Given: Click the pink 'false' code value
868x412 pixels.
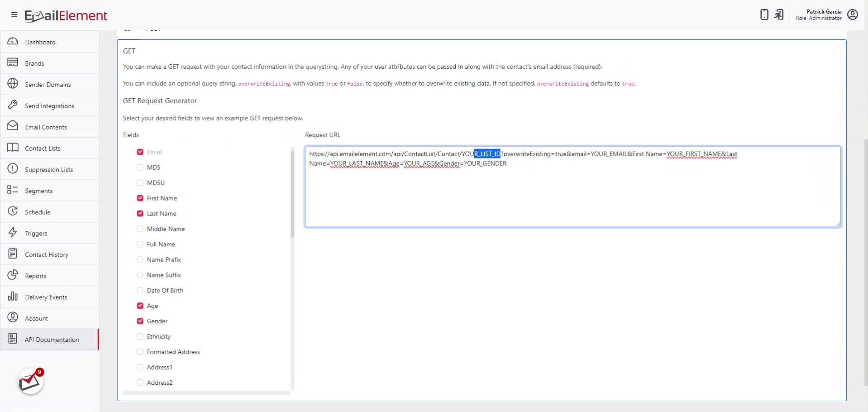Looking at the screenshot, I should [x=355, y=84].
